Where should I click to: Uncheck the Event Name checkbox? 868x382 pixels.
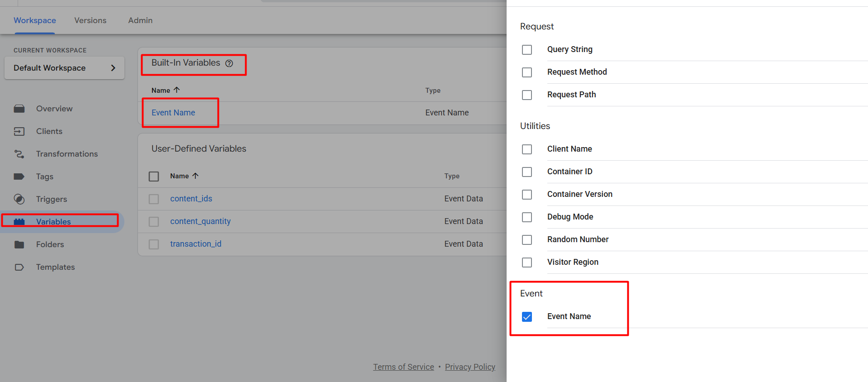(x=527, y=317)
